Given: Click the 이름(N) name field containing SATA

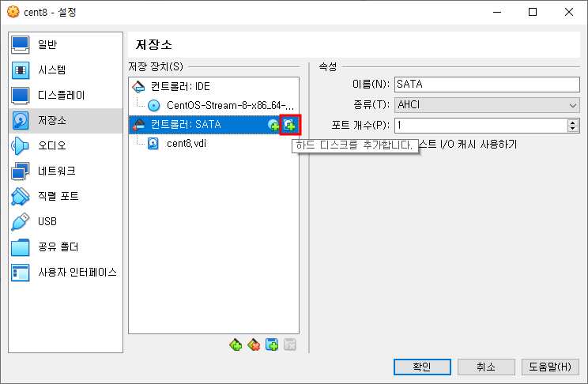Looking at the screenshot, I should coord(487,85).
